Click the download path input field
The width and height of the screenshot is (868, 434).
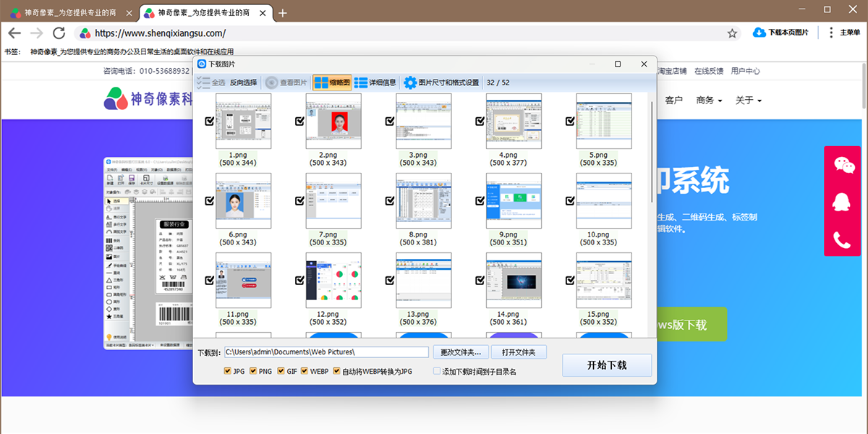(x=326, y=352)
